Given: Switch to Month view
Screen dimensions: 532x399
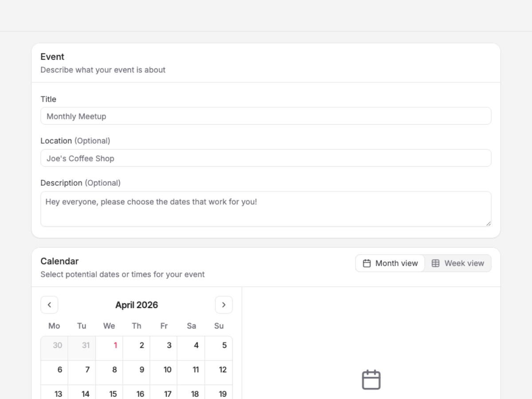Looking at the screenshot, I should click(x=390, y=263).
